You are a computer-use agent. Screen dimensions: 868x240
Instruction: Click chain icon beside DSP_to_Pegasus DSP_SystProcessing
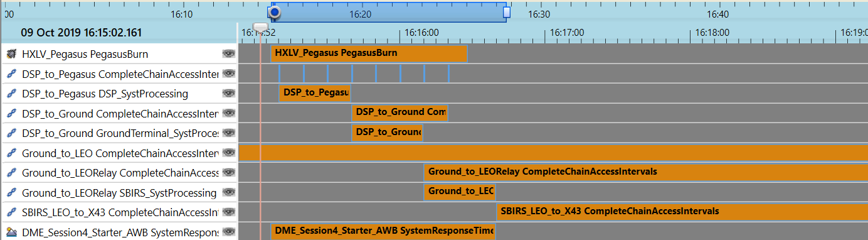pyautogui.click(x=10, y=94)
